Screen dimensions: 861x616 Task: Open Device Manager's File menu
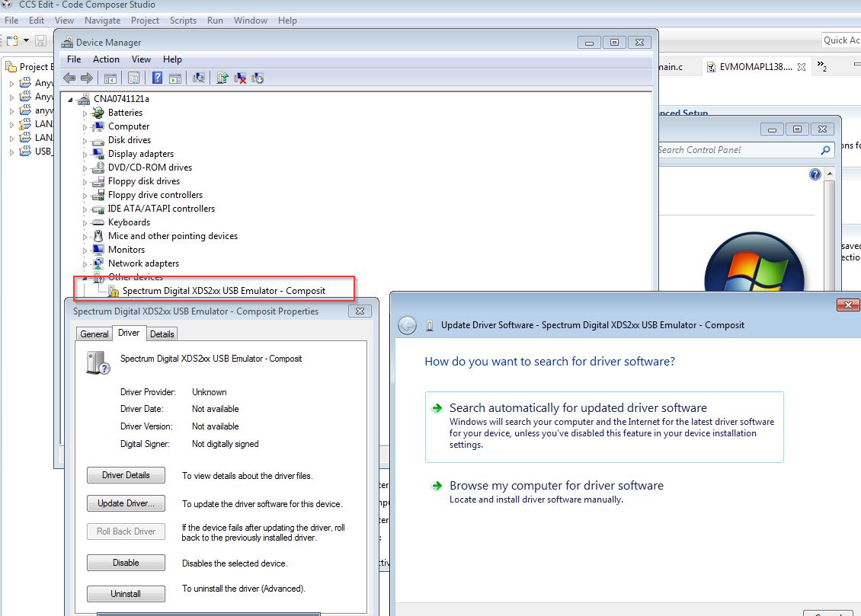[x=74, y=59]
